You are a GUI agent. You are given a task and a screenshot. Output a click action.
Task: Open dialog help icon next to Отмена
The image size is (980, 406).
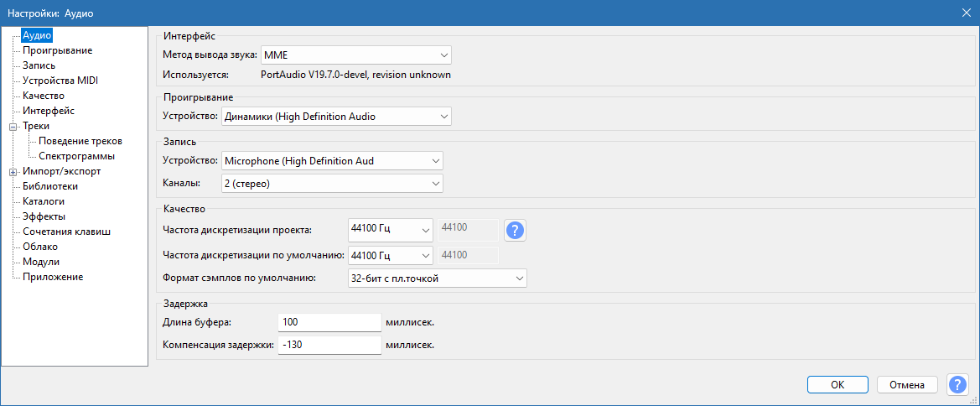coord(957,385)
